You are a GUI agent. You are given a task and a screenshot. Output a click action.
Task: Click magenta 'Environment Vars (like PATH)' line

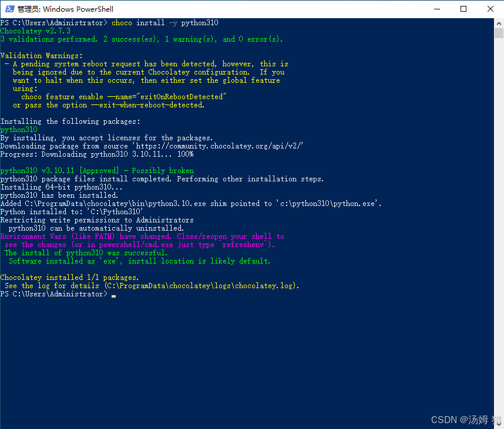(x=142, y=237)
